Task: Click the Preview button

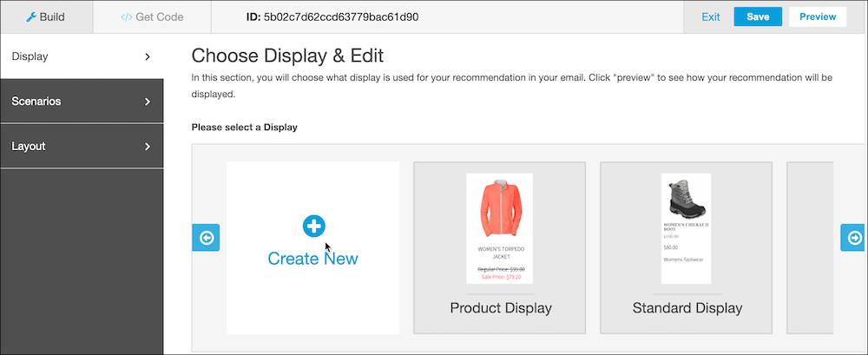Action: coord(818,16)
